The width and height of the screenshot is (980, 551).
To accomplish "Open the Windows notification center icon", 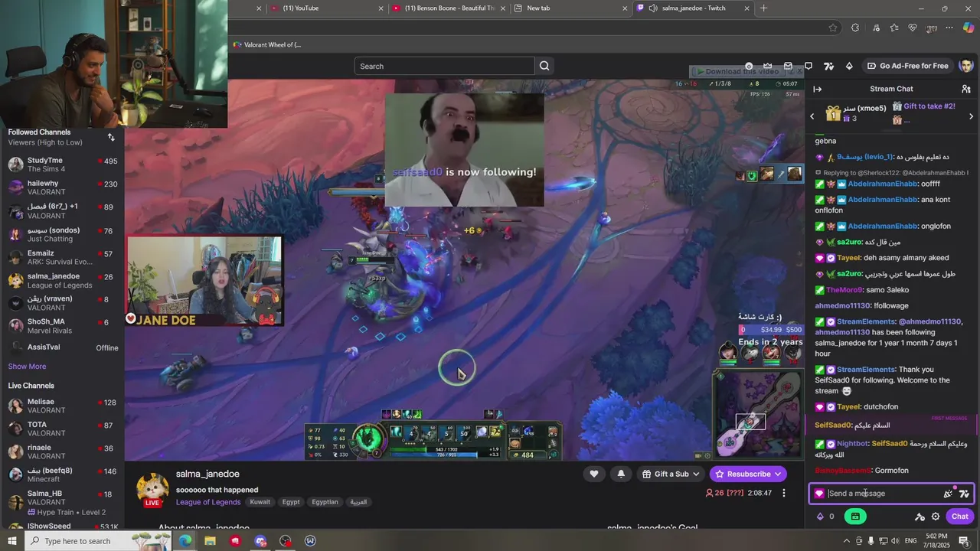I will (964, 541).
